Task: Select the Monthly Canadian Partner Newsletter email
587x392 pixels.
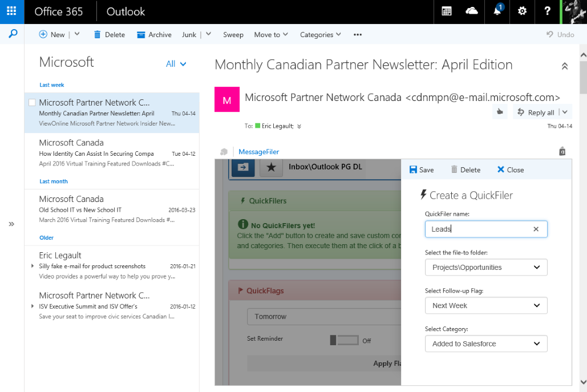Action: point(112,113)
